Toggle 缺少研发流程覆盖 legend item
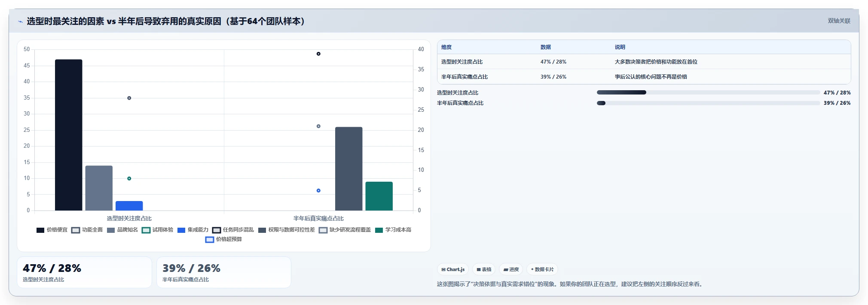Viewport: 868px width, 305px height. [345, 230]
